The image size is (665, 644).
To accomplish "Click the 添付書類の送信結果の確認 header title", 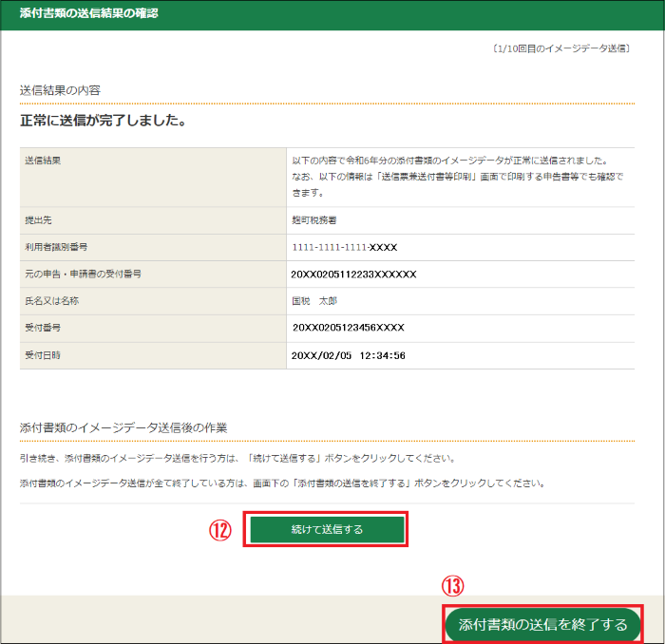I will [x=89, y=14].
